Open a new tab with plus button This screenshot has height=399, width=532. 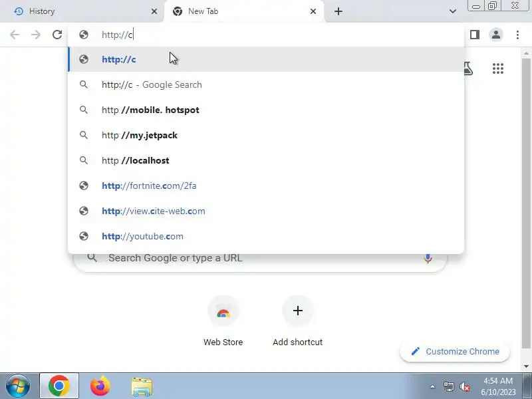coord(338,11)
